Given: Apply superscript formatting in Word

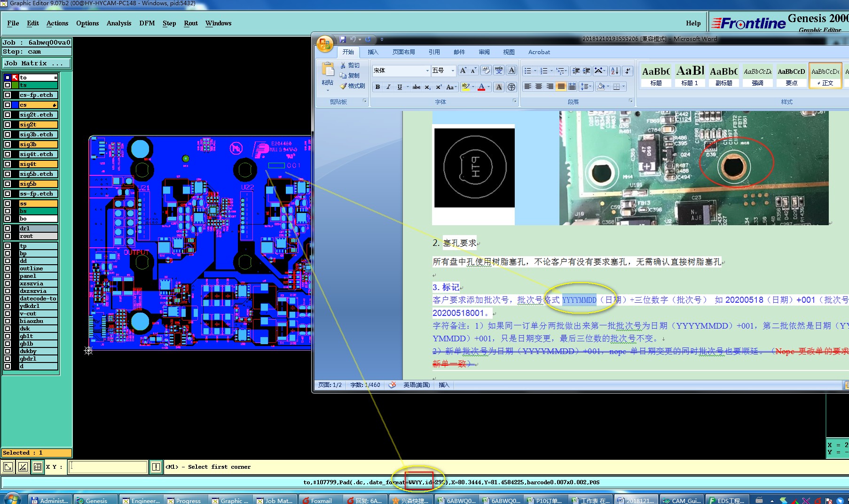Looking at the screenshot, I should [439, 87].
